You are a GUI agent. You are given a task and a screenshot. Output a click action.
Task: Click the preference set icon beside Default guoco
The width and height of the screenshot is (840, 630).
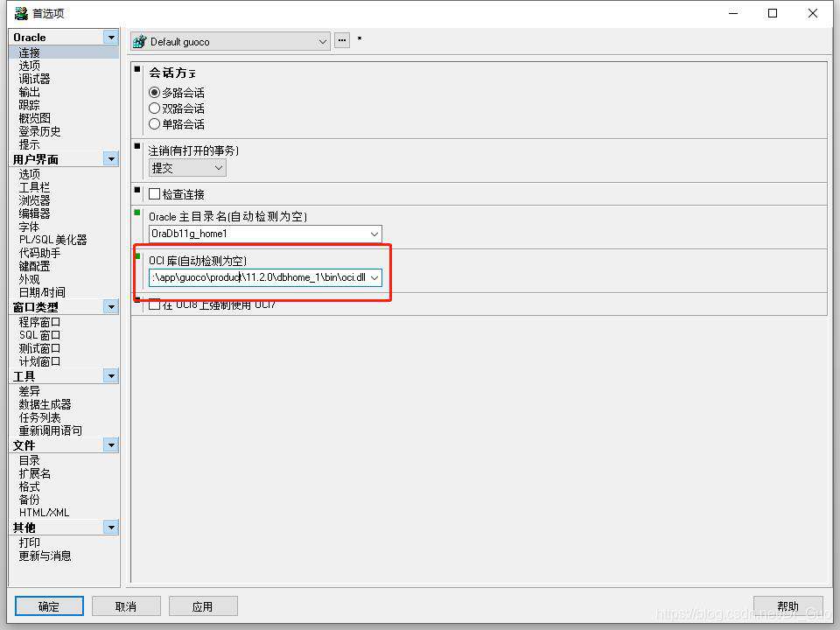coord(140,41)
